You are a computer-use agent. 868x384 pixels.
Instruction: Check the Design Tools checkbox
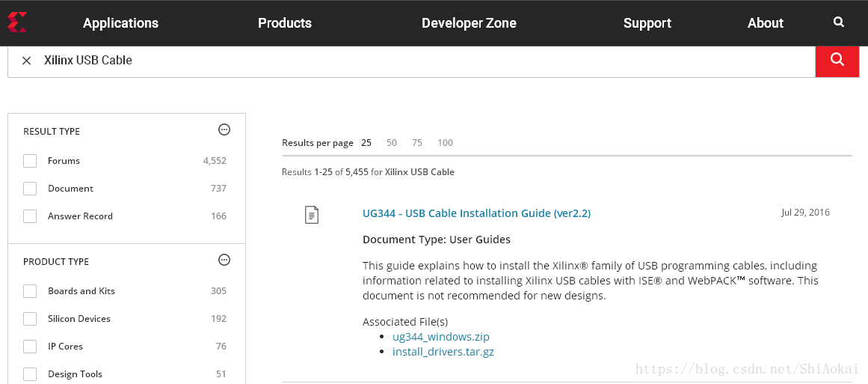30,374
